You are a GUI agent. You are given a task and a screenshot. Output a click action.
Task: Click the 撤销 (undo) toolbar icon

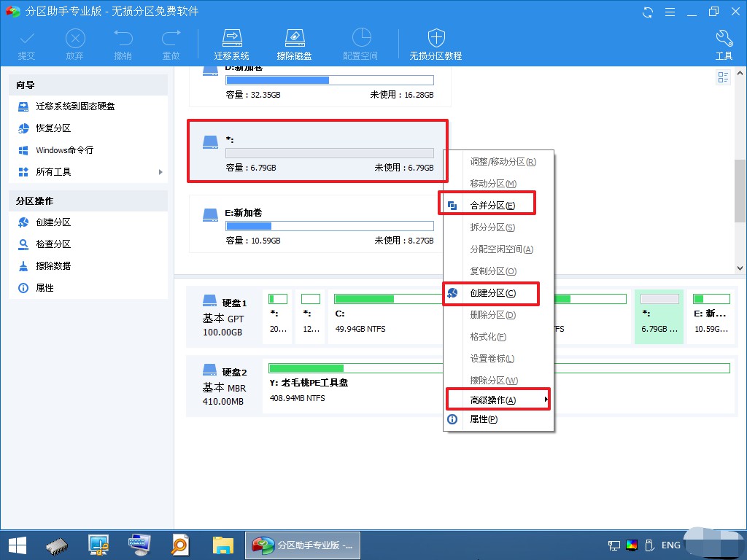click(123, 44)
